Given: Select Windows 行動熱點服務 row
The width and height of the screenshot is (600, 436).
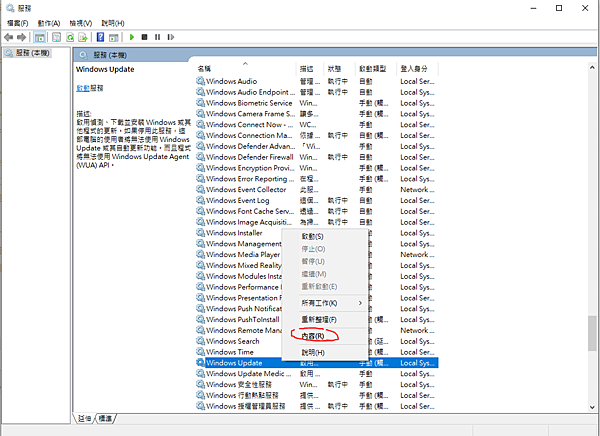Looking at the screenshot, I should (317, 395).
